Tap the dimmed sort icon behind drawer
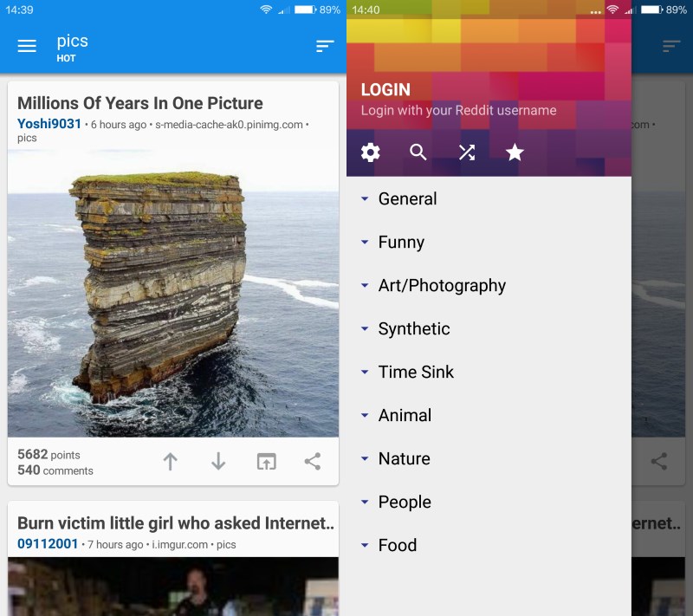Viewport: 693px width, 616px height. tap(671, 46)
